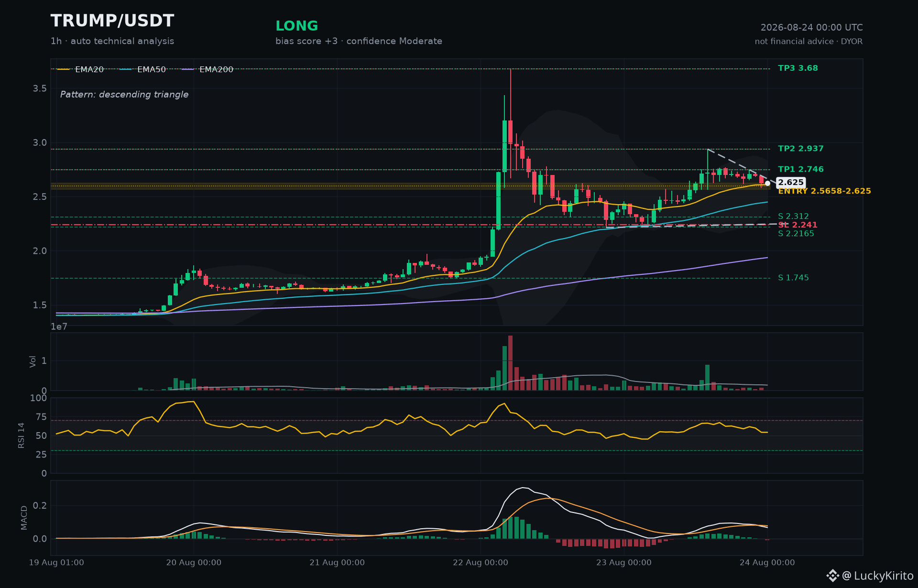Click the EMA200 purple legend line swatch
Viewport: 918px width, 588px height.
188,70
